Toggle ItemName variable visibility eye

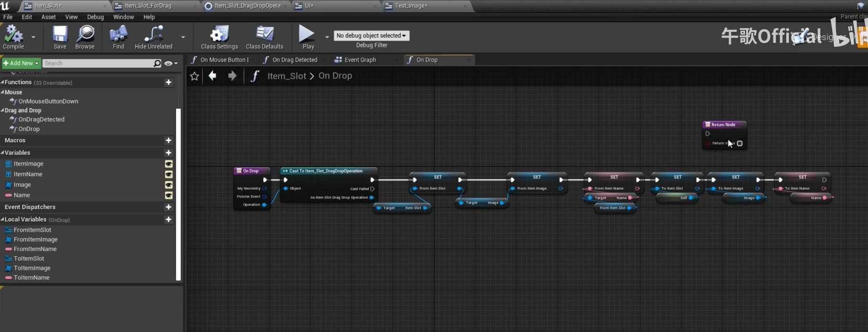coord(168,174)
